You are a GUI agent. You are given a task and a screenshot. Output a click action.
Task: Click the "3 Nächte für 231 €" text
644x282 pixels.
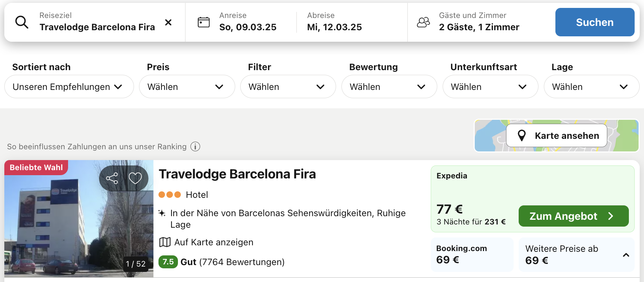[x=471, y=222]
